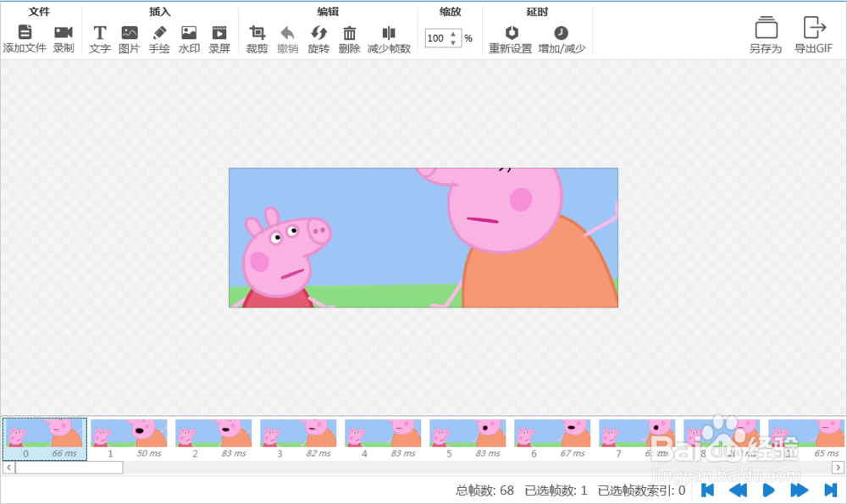
Task: Reset delay with 重新设置 icon
Action: (x=511, y=33)
